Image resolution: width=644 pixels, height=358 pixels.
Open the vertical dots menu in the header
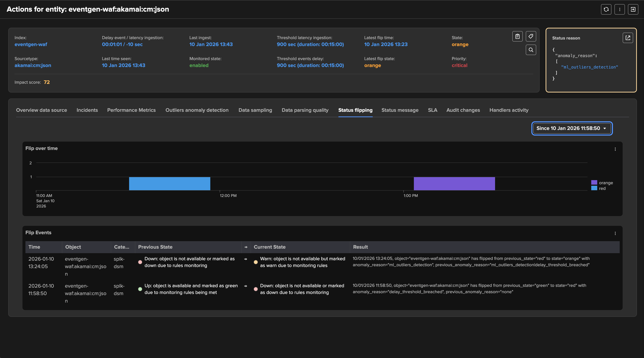pyautogui.click(x=619, y=10)
